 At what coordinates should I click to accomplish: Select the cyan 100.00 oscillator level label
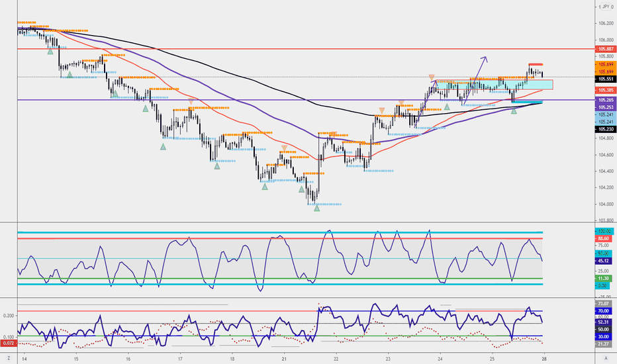coord(604,231)
